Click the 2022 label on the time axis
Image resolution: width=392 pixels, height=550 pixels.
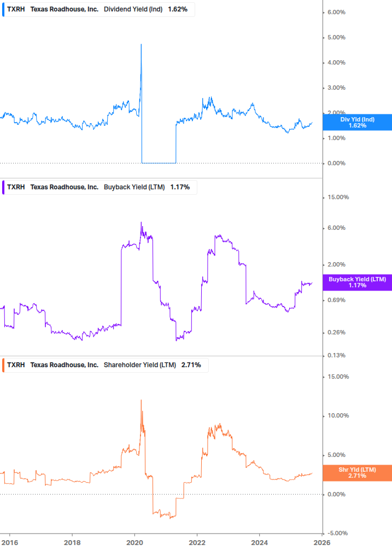tap(197, 543)
